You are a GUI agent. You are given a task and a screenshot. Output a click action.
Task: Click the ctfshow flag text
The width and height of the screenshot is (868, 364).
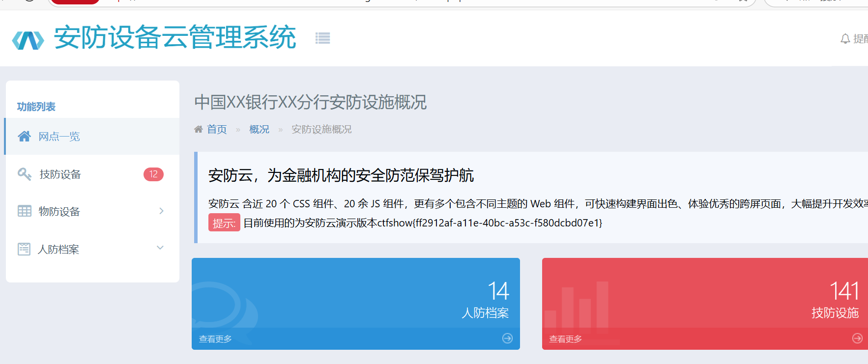490,223
